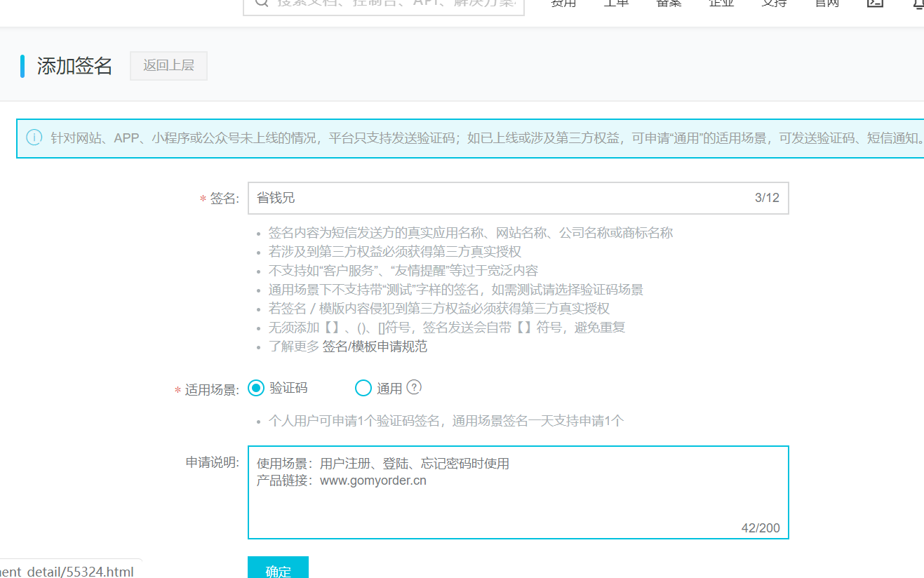
Task: Click the 确定 submit button
Action: 278,569
